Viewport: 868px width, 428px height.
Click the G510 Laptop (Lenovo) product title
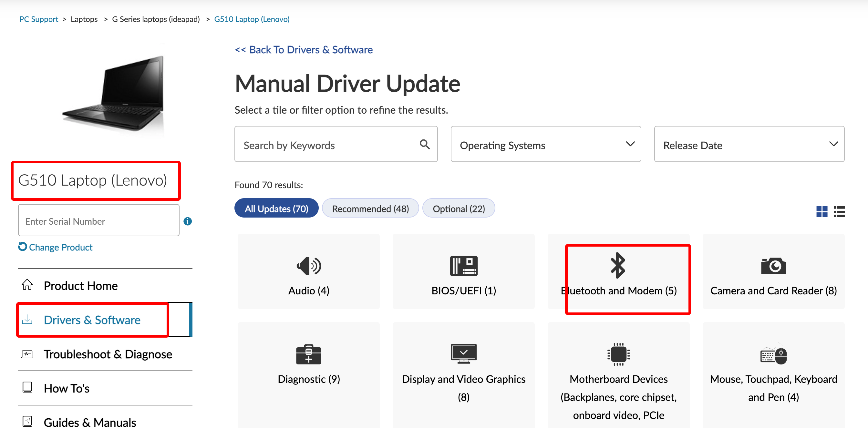click(x=93, y=180)
